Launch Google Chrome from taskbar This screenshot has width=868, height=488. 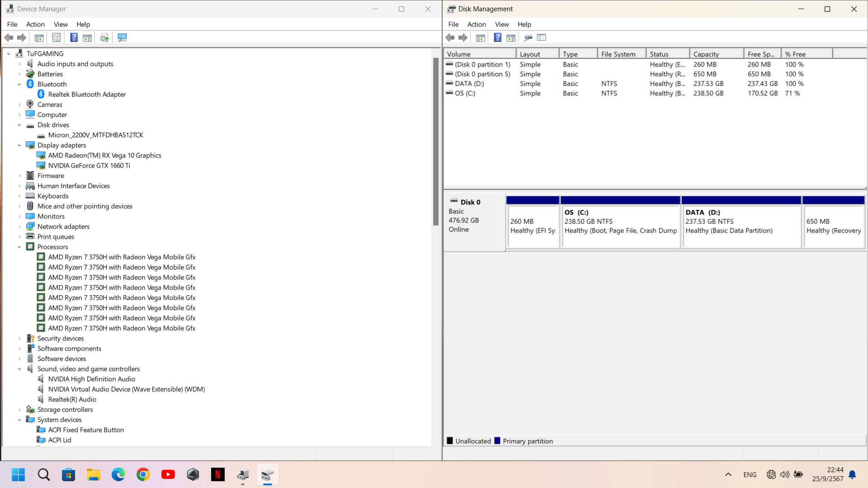[143, 474]
